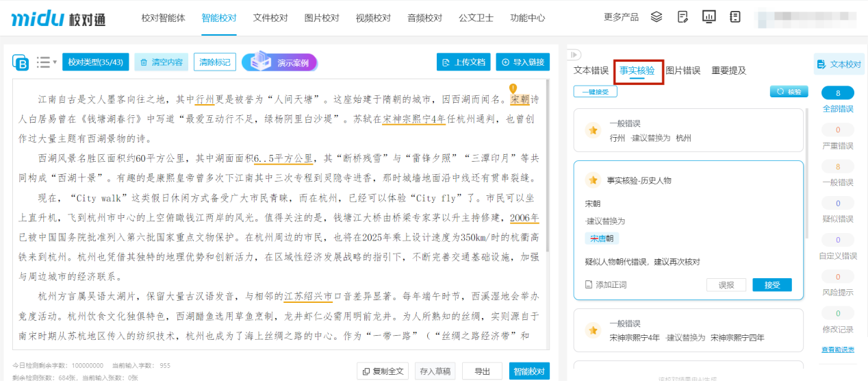Open the 视频校对 nav item
Viewport: 868px width, 381px height.
[373, 18]
